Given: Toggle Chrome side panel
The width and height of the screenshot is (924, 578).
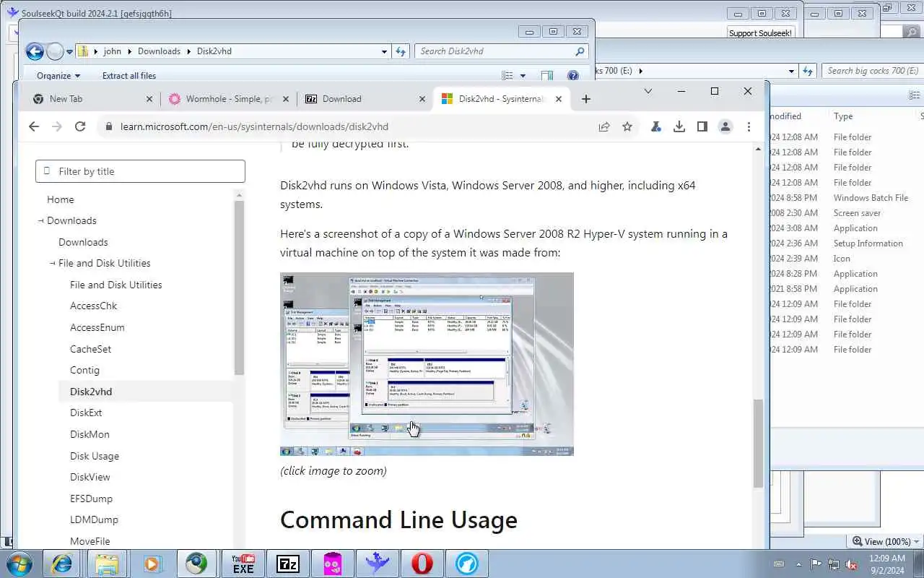Looking at the screenshot, I should point(702,126).
